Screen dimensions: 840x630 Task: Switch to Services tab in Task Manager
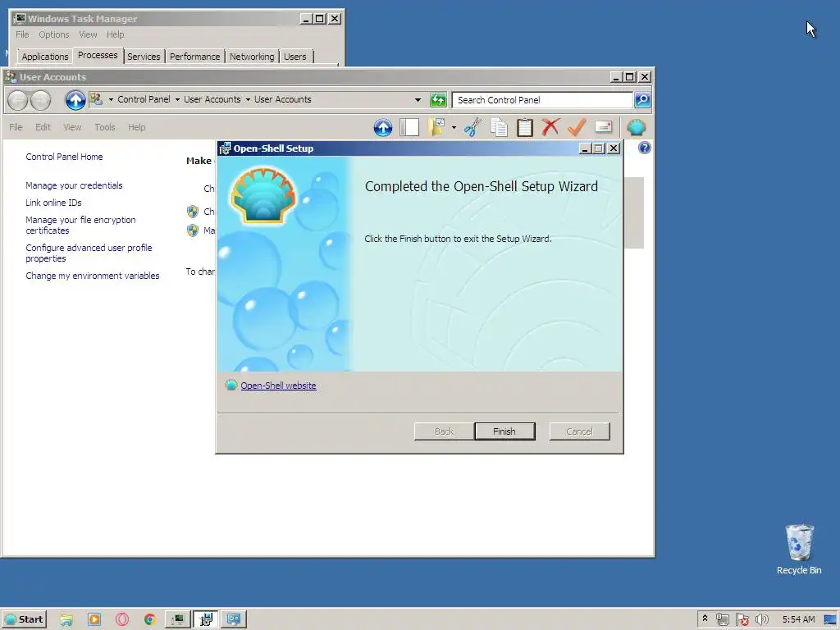click(144, 57)
